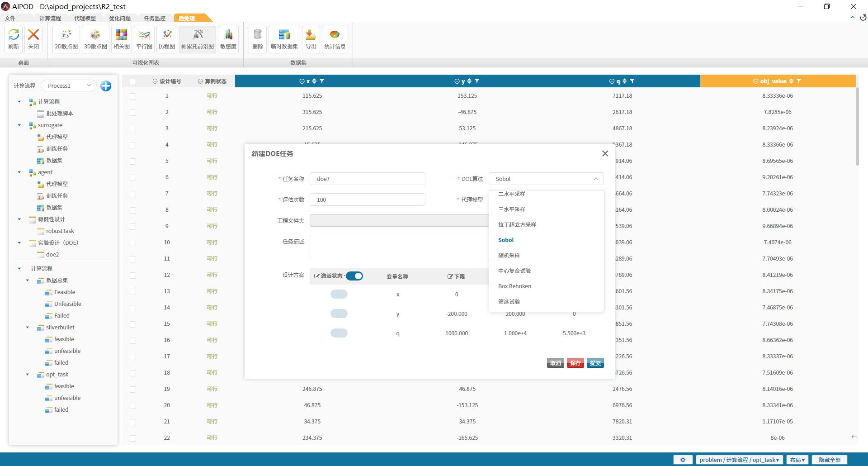Check the header checkbox to select all rows

point(133,81)
